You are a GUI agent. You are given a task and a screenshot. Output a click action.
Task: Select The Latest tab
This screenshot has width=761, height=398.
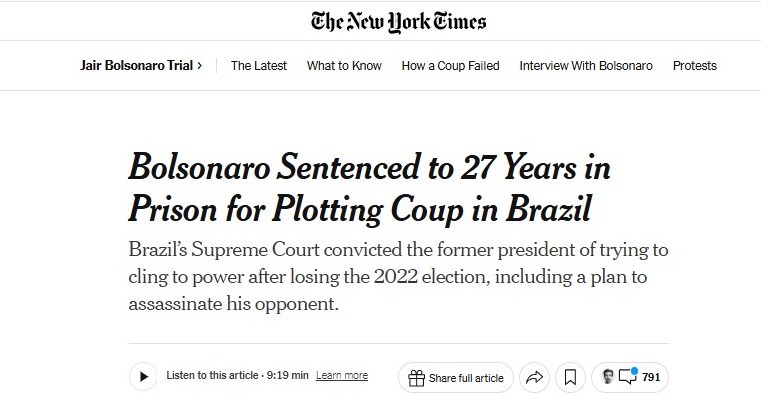[259, 66]
